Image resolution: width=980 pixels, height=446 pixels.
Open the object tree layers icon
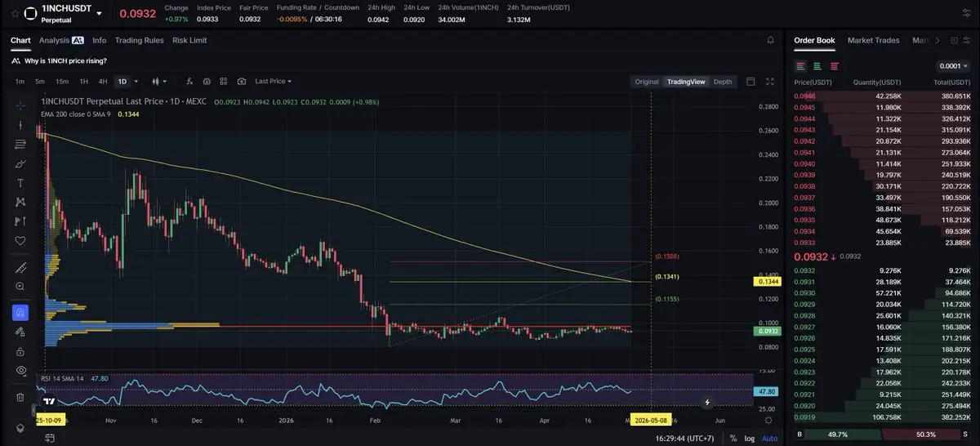(x=20, y=428)
